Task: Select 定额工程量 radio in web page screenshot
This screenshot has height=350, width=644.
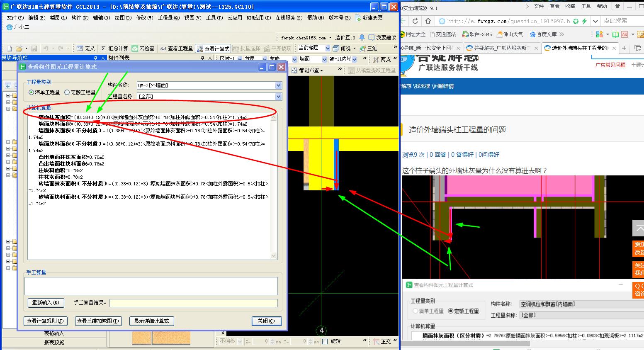Action: click(x=451, y=311)
